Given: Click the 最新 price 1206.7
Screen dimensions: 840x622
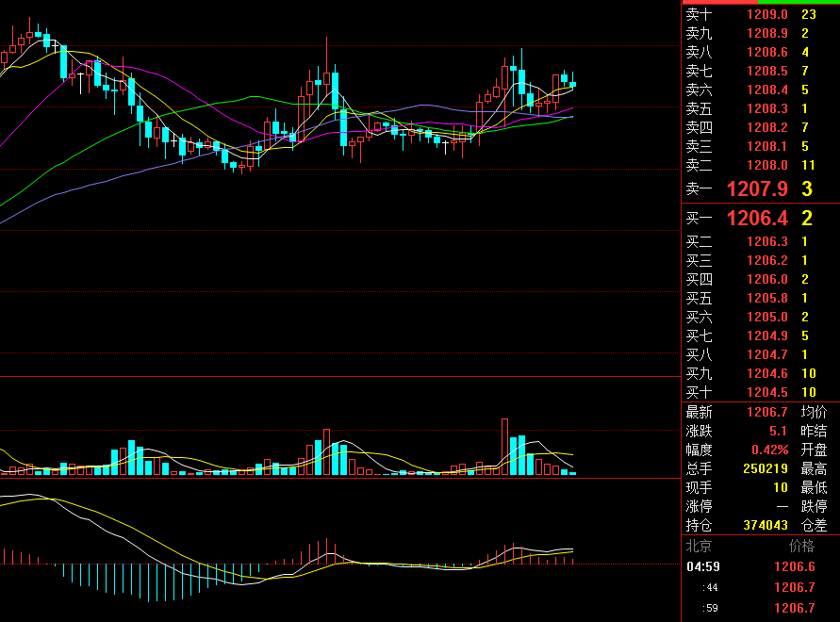Looking at the screenshot, I should 766,412.
